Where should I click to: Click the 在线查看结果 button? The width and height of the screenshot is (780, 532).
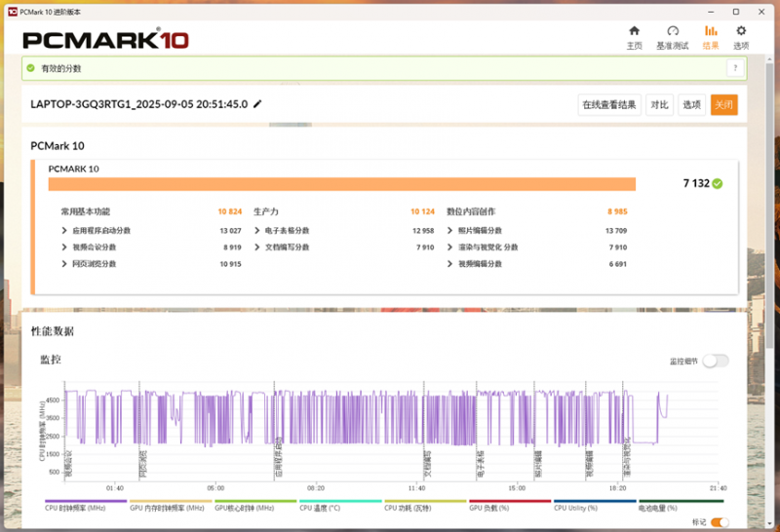tap(608, 105)
